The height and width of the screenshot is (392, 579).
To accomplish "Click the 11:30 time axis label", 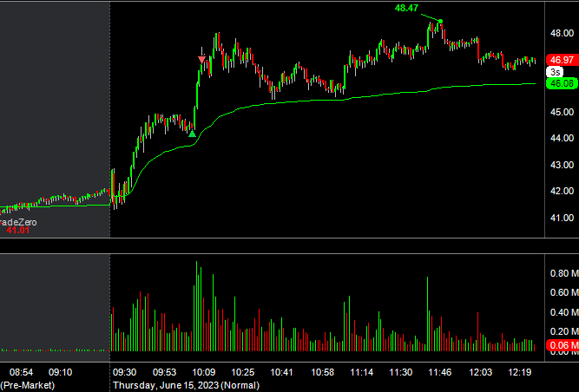I will tap(401, 372).
